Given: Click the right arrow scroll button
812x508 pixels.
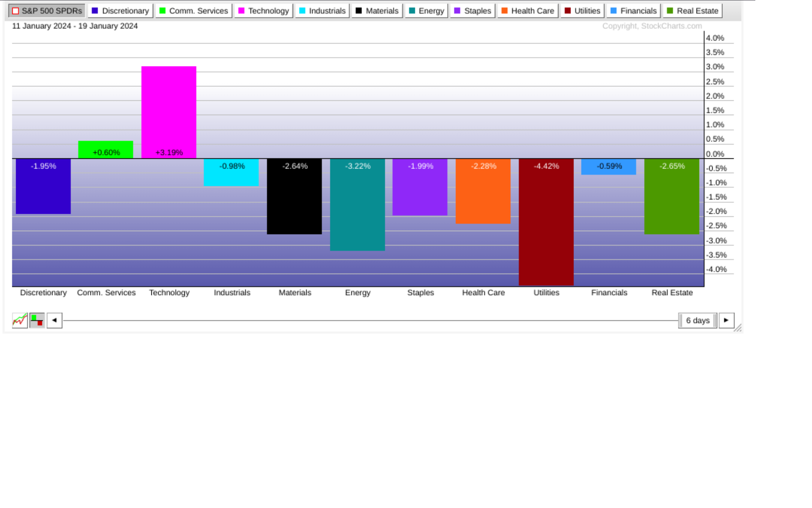Looking at the screenshot, I should [x=726, y=320].
